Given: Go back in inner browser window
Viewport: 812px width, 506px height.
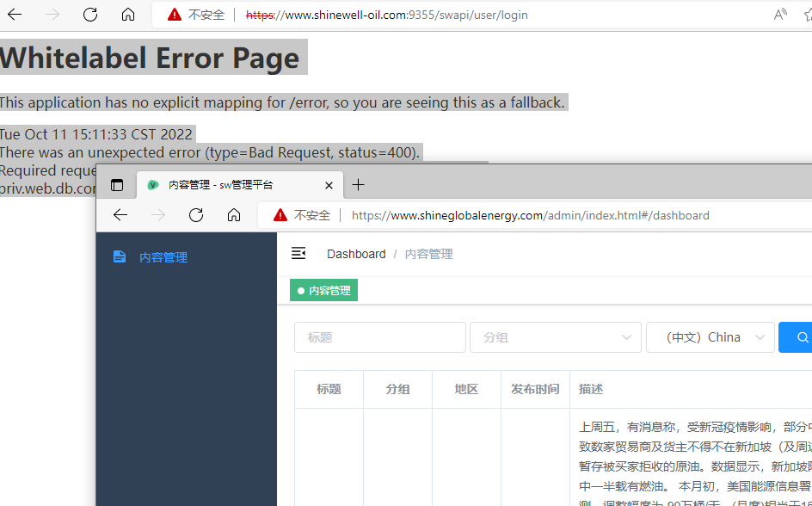Looking at the screenshot, I should coord(120,215).
